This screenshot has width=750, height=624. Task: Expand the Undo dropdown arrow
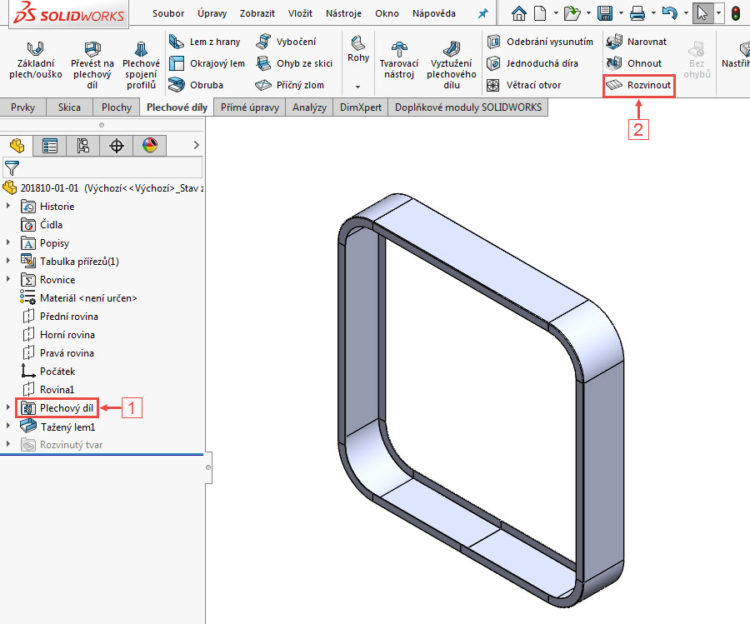[x=686, y=13]
